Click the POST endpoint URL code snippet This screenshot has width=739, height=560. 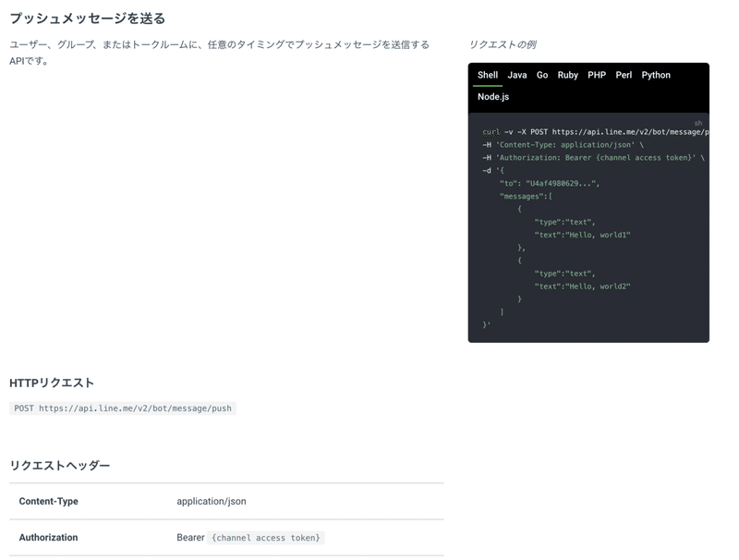(x=123, y=408)
